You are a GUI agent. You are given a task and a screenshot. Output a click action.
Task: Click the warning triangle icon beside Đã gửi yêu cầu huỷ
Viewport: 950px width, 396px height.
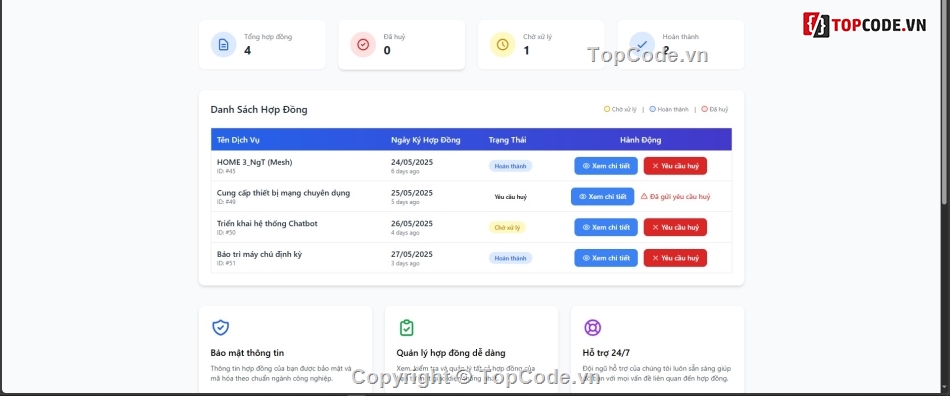pos(644,196)
